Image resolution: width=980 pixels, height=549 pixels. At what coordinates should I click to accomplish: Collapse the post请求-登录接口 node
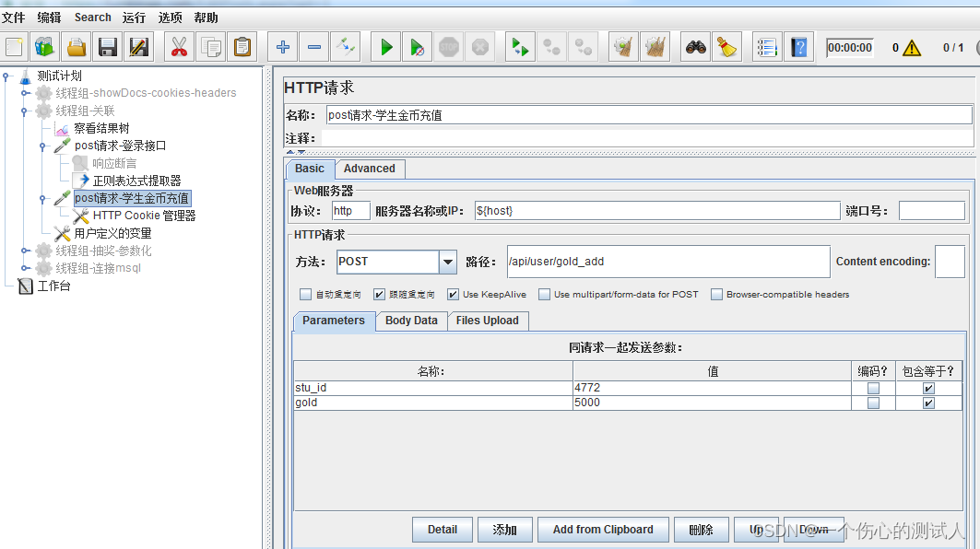click(42, 146)
